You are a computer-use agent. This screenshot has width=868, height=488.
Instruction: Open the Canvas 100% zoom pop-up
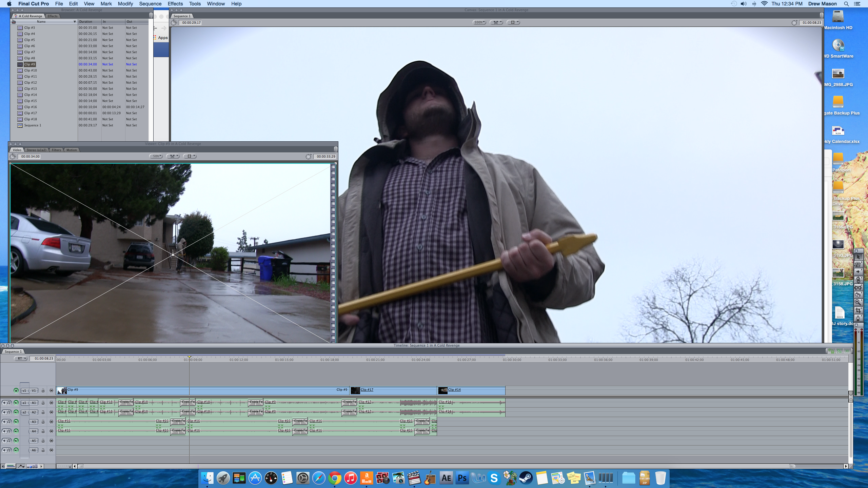479,22
